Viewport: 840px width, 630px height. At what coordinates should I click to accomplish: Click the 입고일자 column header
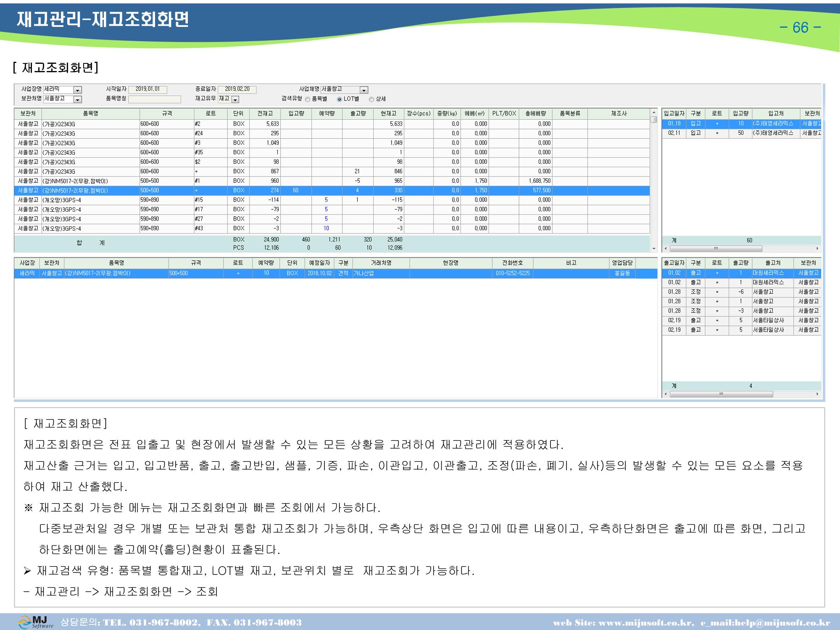tap(674, 113)
